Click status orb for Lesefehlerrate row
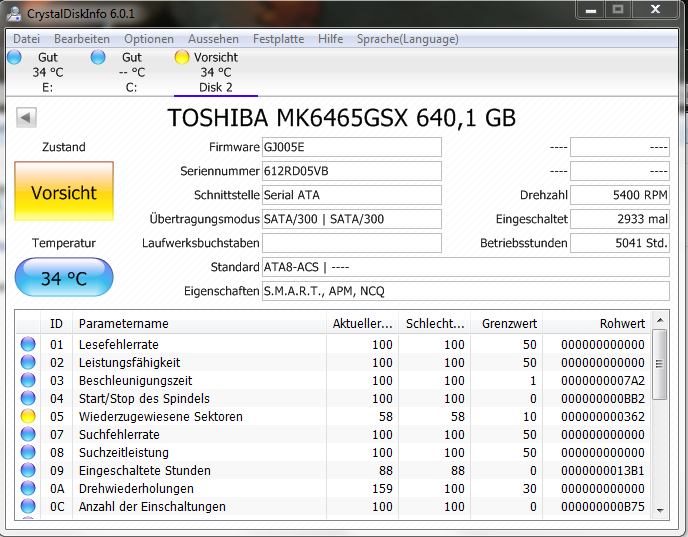This screenshot has width=688, height=537. [28, 344]
